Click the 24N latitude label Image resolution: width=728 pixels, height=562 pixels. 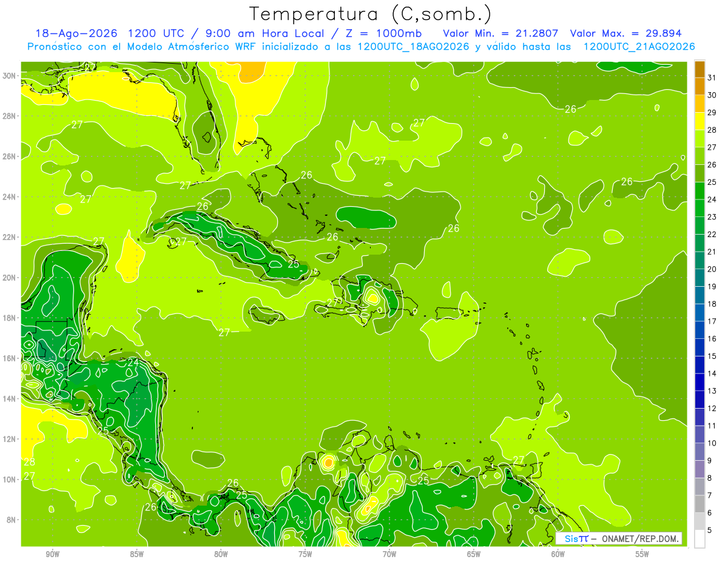(10, 197)
